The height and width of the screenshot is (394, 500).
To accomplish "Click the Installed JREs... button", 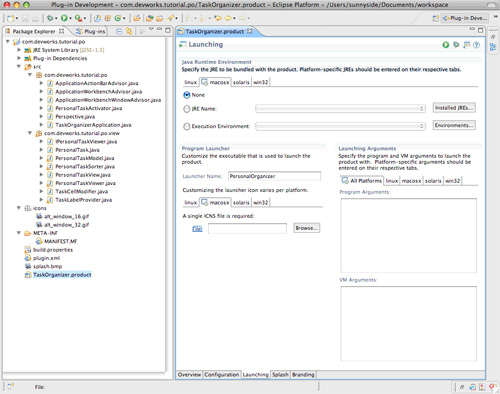I will point(454,108).
